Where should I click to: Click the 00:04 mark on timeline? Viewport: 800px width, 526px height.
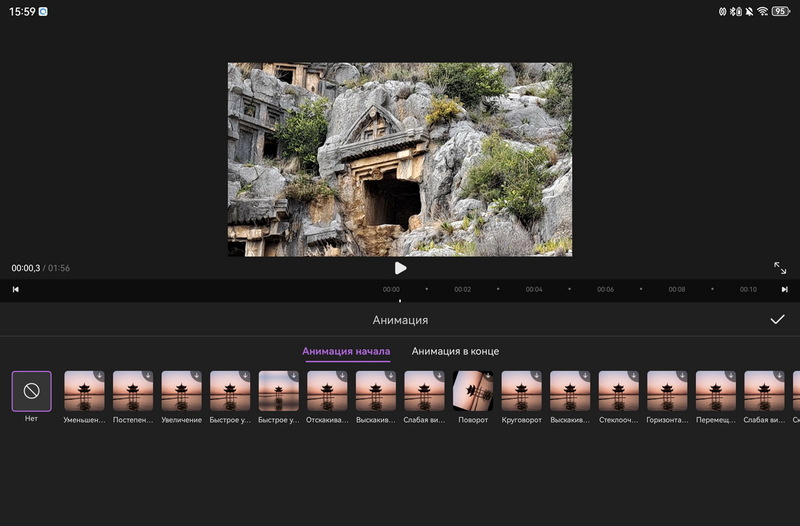point(534,289)
